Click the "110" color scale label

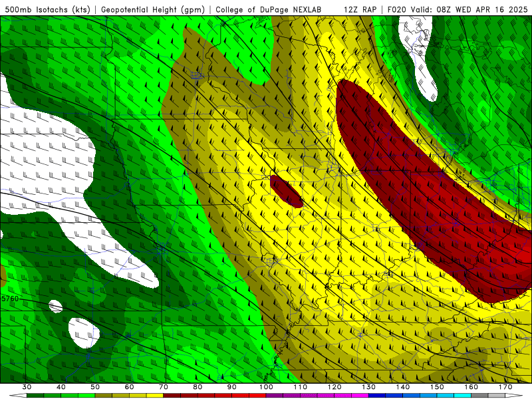301,387
